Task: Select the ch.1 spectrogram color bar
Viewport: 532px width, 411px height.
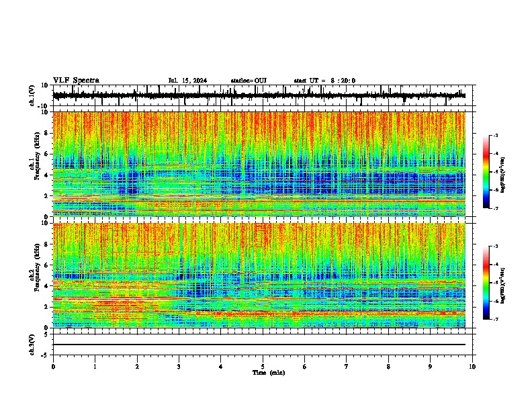Action: [x=486, y=172]
